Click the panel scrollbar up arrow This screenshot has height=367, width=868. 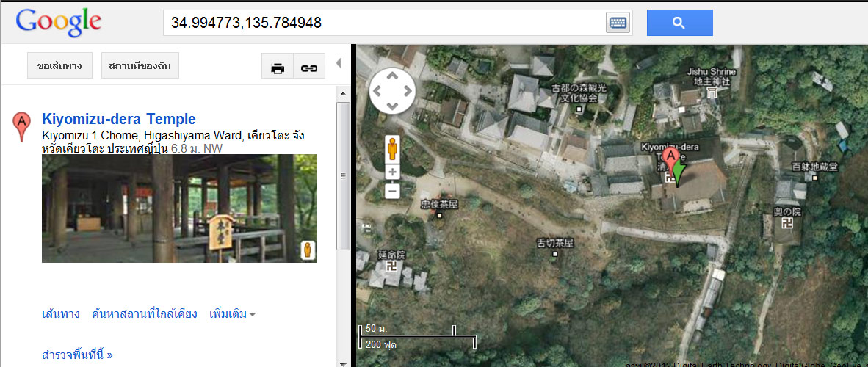[343, 93]
